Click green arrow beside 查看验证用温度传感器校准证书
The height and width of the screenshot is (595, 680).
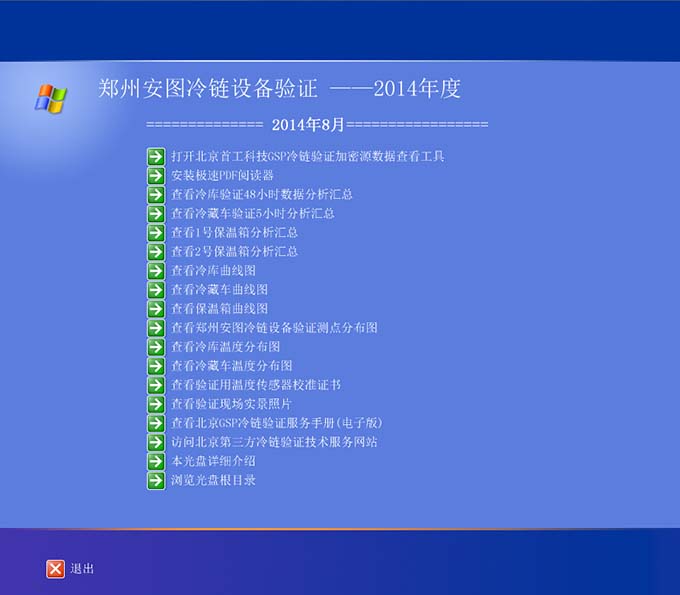(156, 386)
